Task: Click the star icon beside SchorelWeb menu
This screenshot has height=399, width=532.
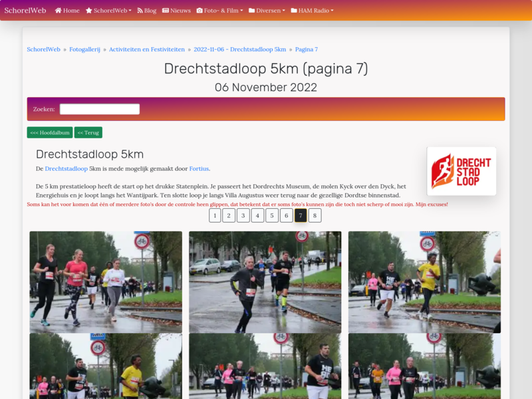Action: tap(89, 11)
